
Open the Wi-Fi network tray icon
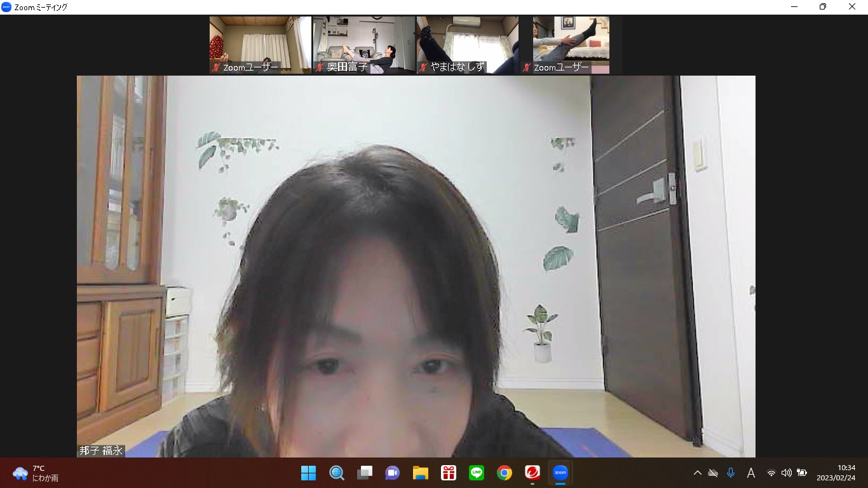click(771, 473)
